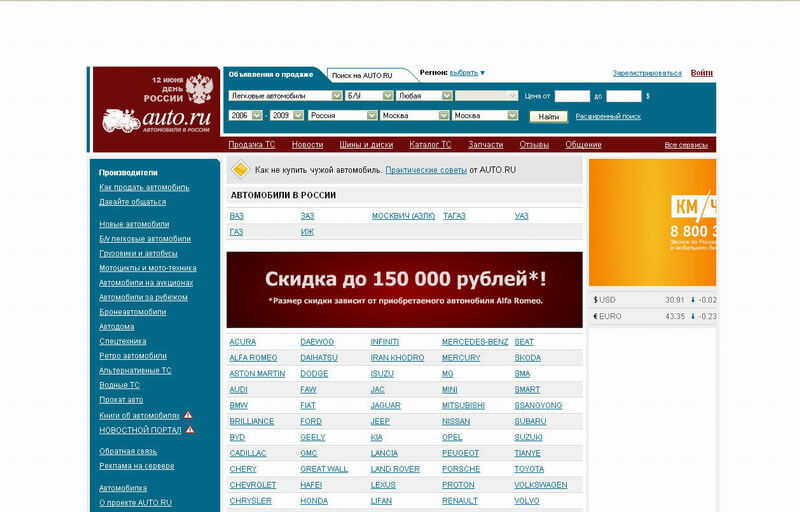
Task: Open Как продать автомобиль sidebar link
Action: pos(144,187)
